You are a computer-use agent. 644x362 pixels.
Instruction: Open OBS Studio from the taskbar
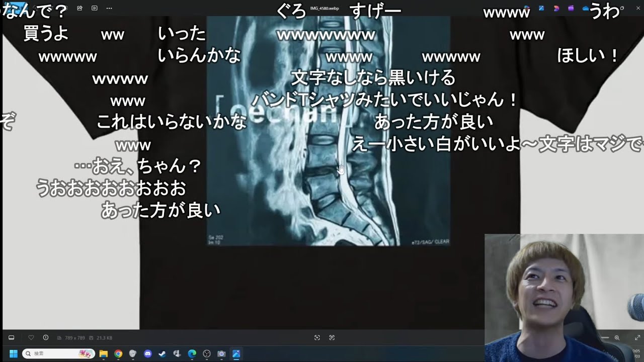tap(206, 354)
